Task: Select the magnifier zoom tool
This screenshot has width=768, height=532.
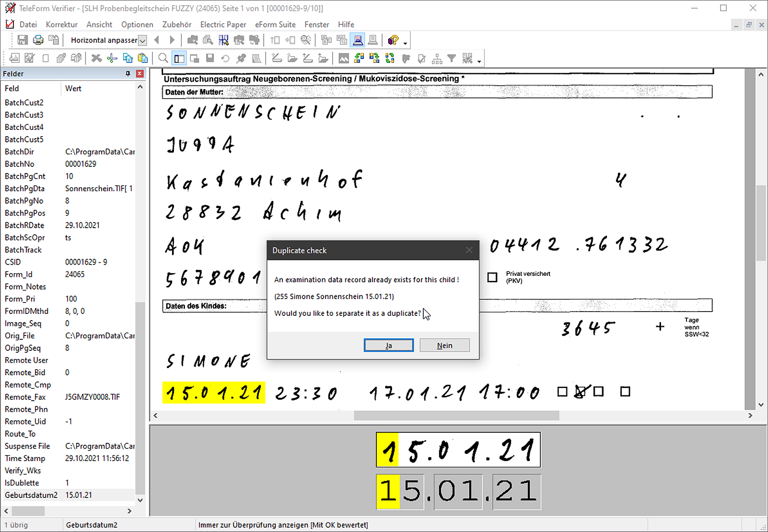Action: click(x=163, y=58)
